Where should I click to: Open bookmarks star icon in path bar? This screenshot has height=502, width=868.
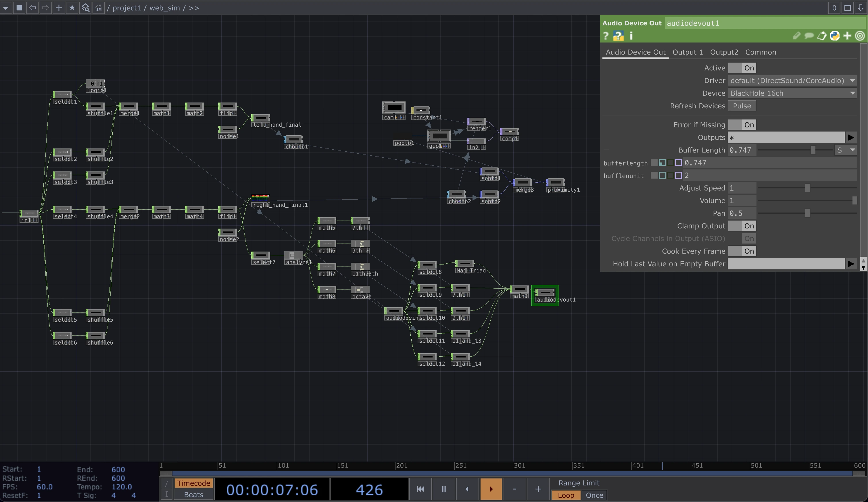click(x=72, y=7)
